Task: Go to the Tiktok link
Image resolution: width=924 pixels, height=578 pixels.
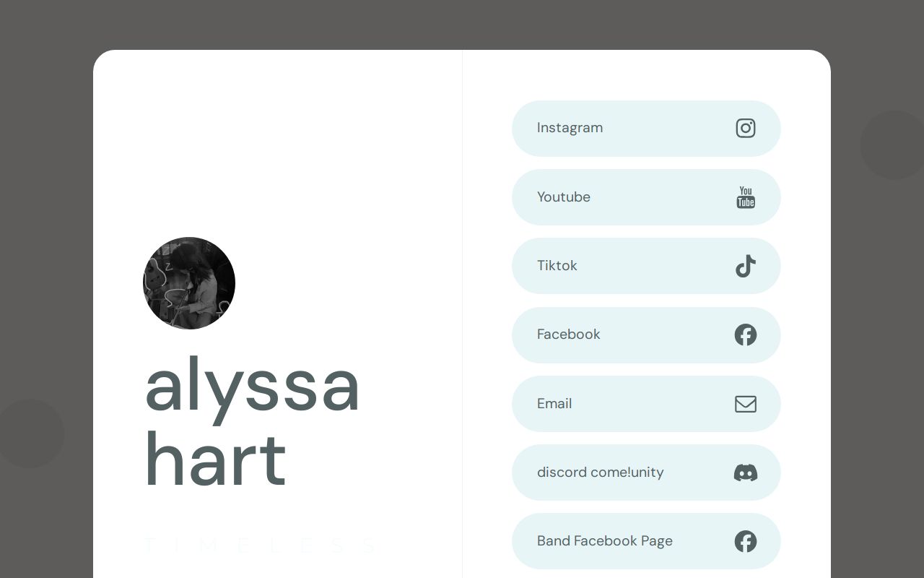Action: [557, 266]
